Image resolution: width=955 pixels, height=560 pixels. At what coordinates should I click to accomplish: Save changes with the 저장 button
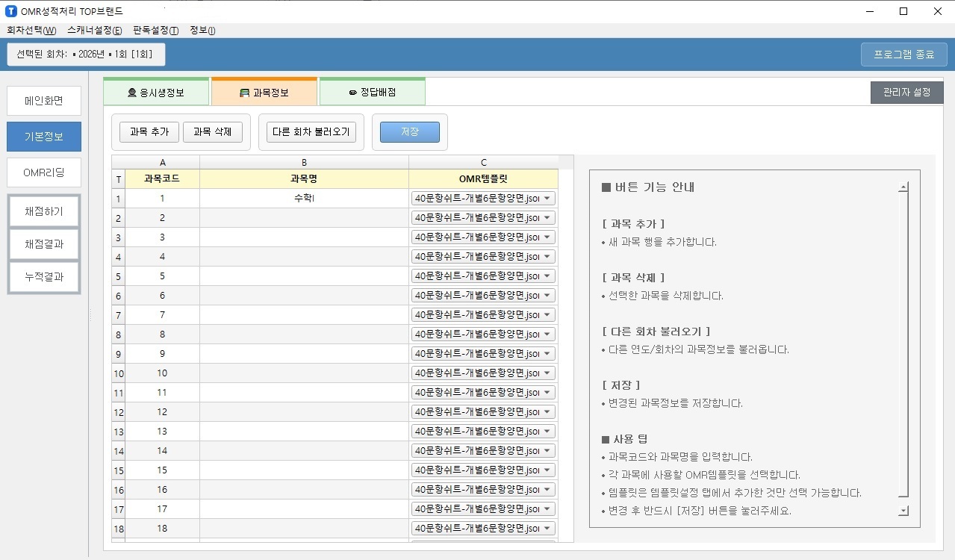point(409,132)
